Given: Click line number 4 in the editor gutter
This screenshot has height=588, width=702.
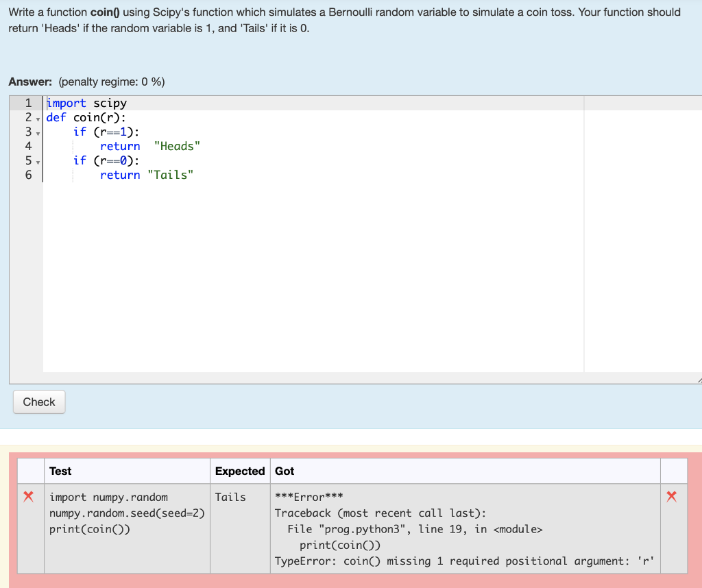Looking at the screenshot, I should point(28,146).
